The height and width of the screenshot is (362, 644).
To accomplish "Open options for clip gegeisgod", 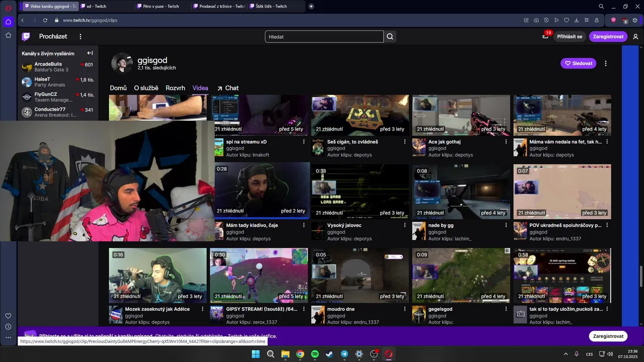I will point(506,309).
